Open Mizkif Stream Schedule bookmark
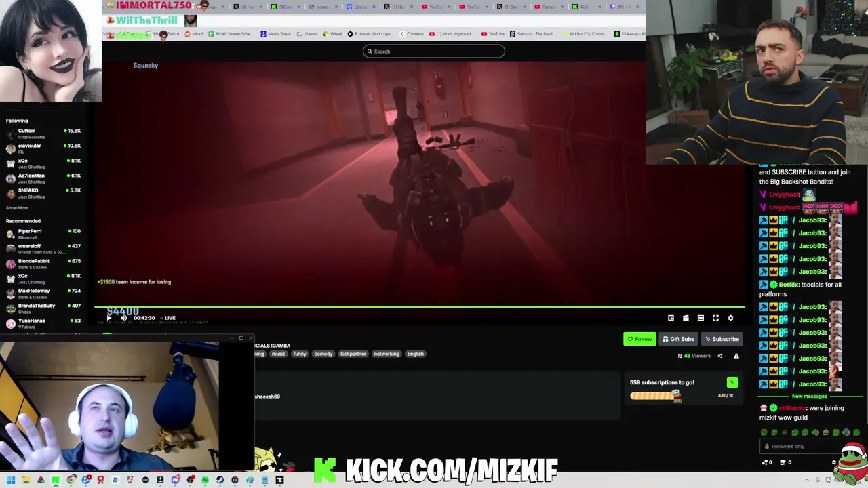The width and height of the screenshot is (868, 488). point(231,34)
